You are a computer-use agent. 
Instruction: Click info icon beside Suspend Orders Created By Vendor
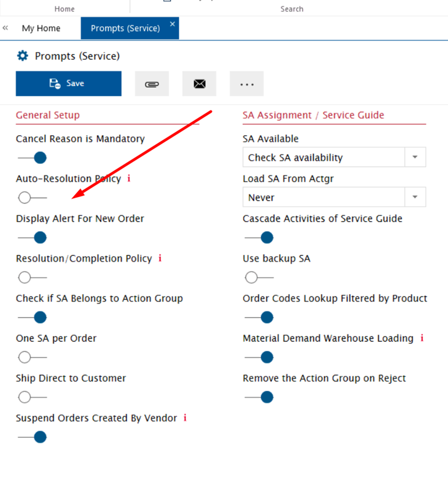tap(185, 418)
